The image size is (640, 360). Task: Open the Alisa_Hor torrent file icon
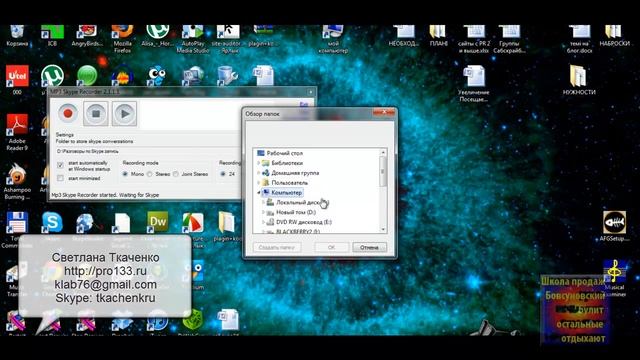(x=158, y=36)
